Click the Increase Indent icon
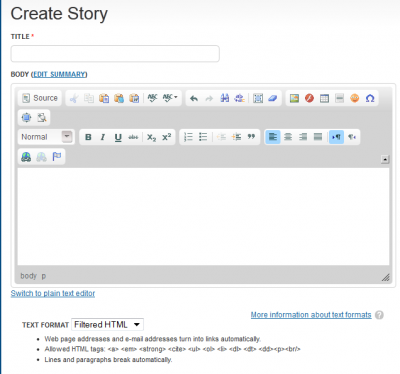Viewport: 400px width, 374px height. pyautogui.click(x=236, y=137)
